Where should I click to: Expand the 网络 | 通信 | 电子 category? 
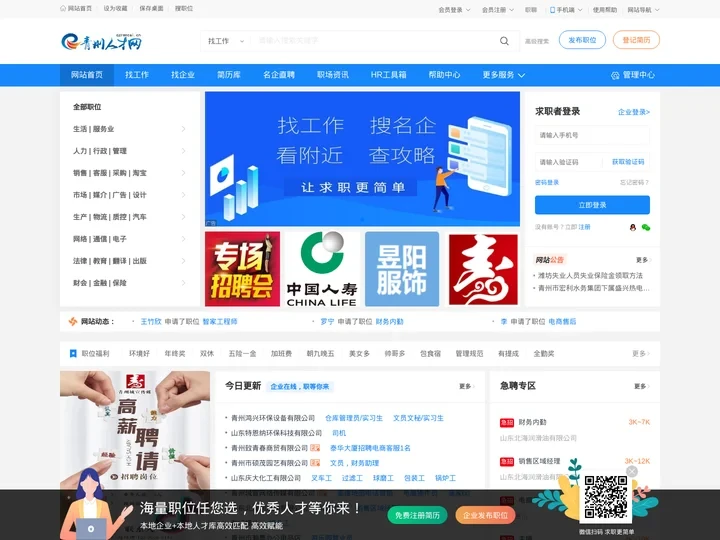point(129,239)
